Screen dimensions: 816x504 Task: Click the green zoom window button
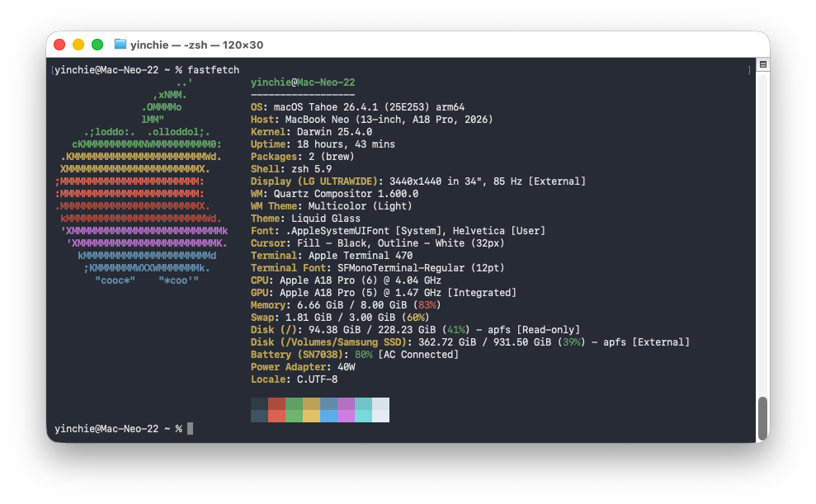pyautogui.click(x=97, y=45)
